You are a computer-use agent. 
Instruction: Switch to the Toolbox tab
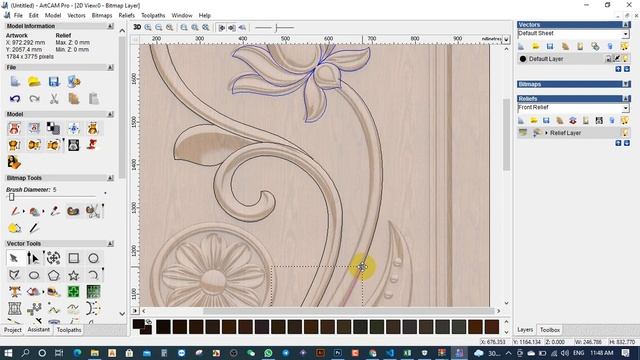(550, 330)
